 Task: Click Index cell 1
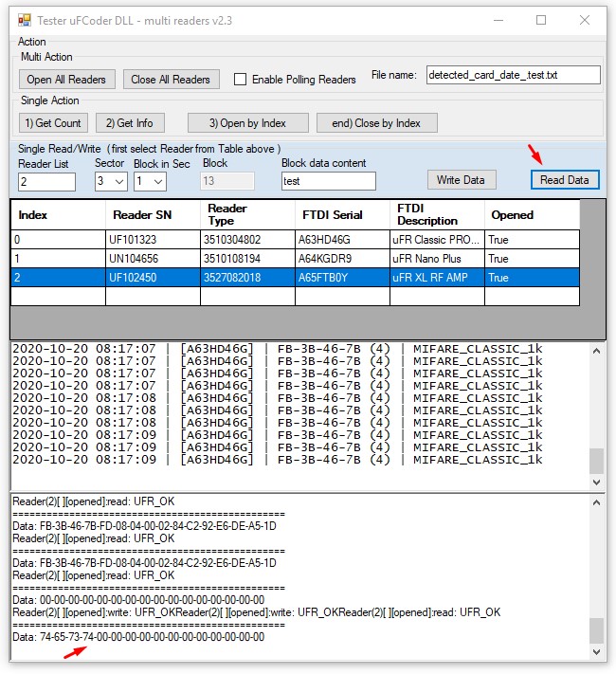(59, 259)
